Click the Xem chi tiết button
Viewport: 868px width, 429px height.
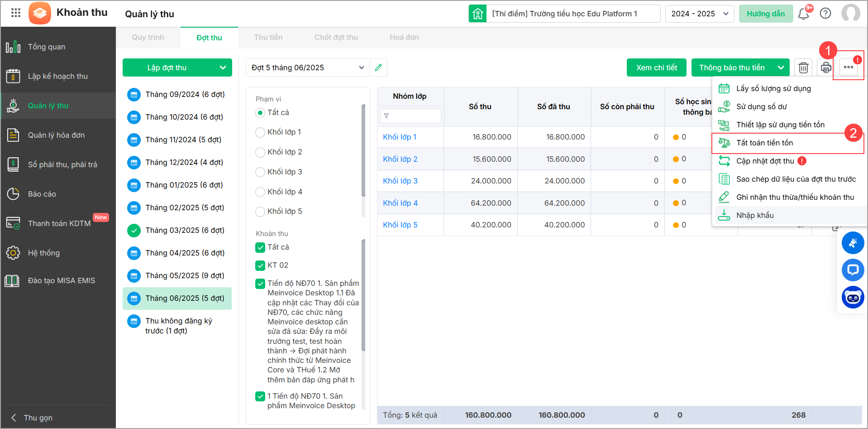pos(656,67)
